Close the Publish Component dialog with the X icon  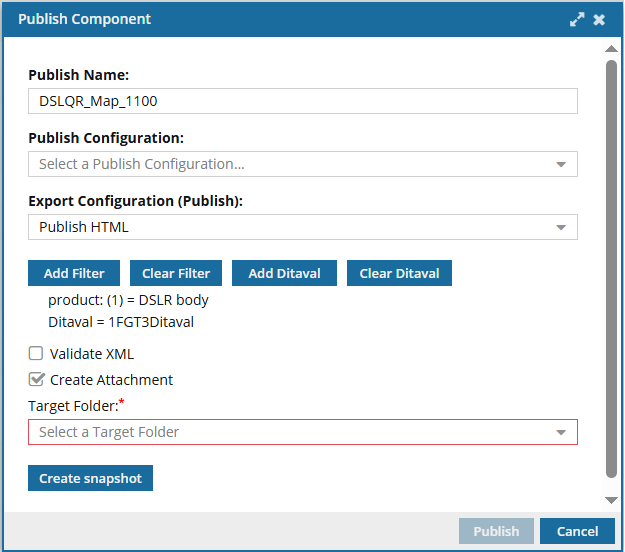click(x=599, y=20)
